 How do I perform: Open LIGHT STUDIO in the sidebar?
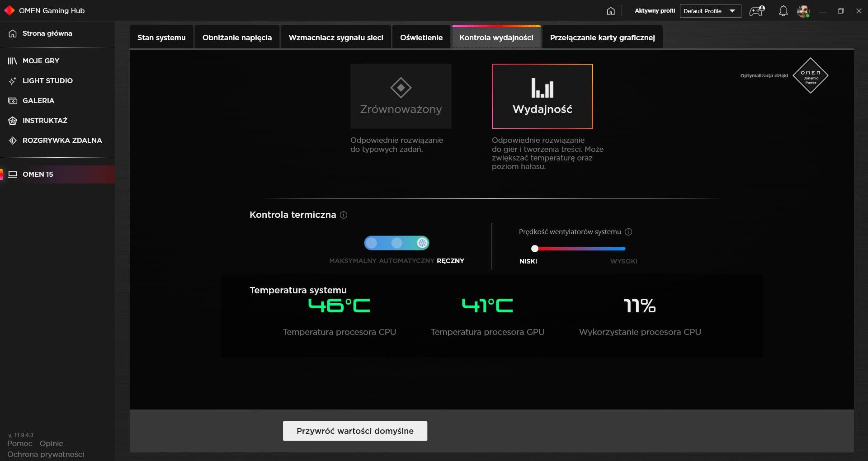tap(57, 80)
